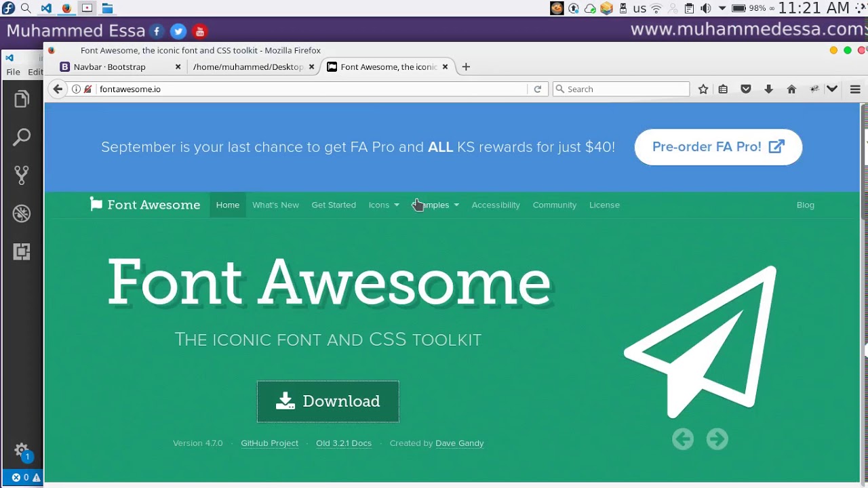Click the insecure connection lock icon
The height and width of the screenshot is (488, 868).
pyautogui.click(x=87, y=89)
